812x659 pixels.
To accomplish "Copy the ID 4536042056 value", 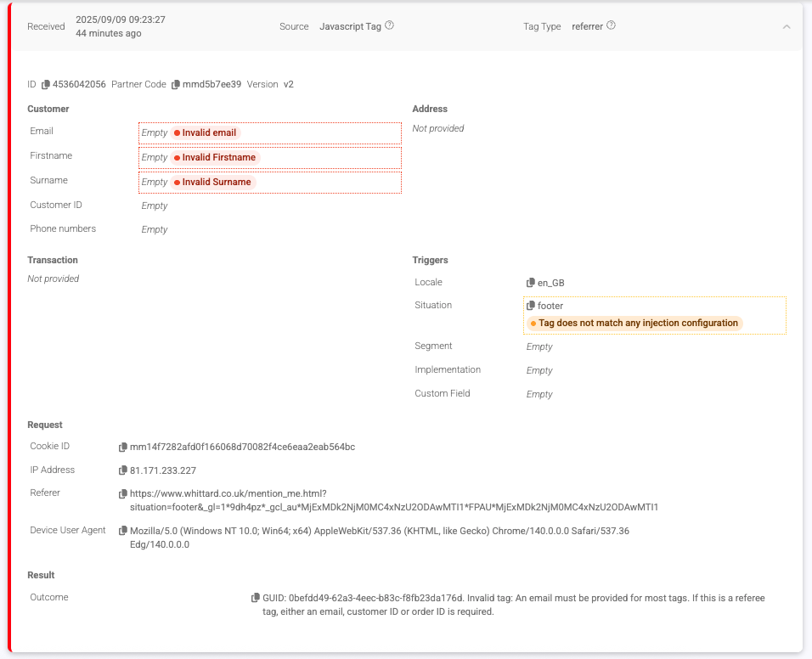I will click(46, 85).
